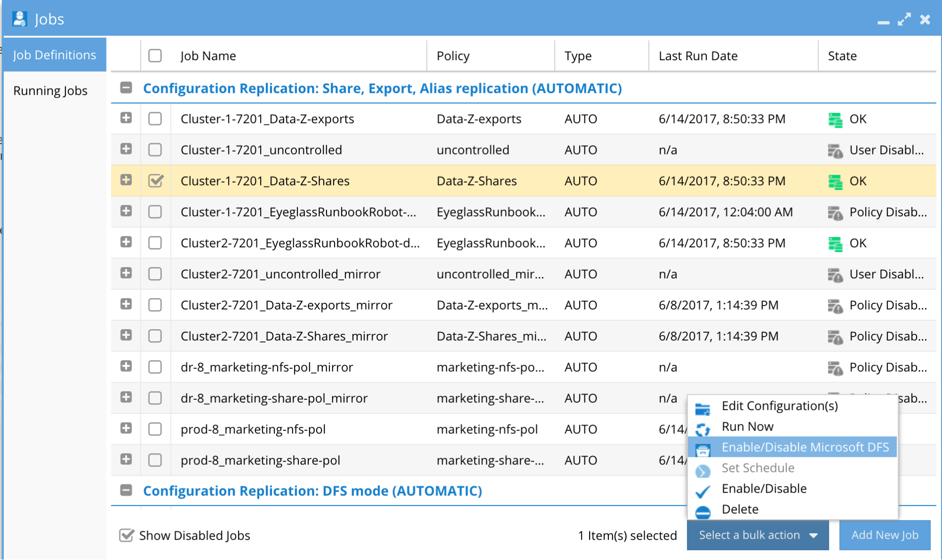Expand window with the maximize arrows icon

[x=904, y=19]
